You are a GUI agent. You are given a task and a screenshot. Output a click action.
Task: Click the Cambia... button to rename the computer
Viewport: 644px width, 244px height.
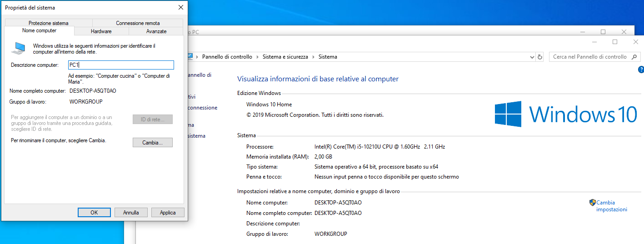pyautogui.click(x=153, y=142)
